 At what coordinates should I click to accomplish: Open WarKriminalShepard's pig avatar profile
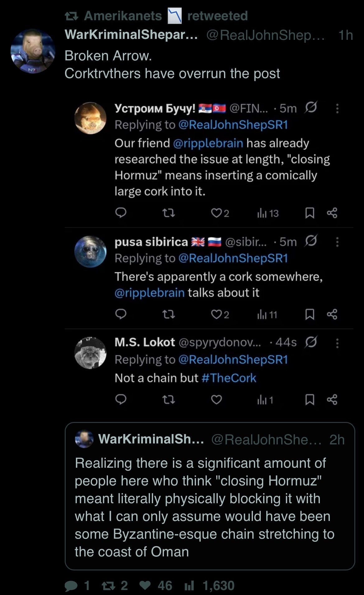point(33,51)
